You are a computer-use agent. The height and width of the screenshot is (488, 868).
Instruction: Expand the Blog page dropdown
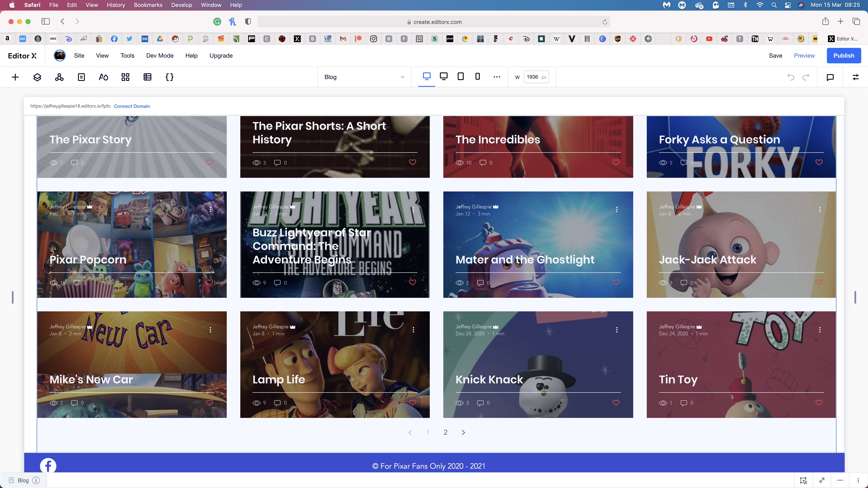(x=364, y=77)
